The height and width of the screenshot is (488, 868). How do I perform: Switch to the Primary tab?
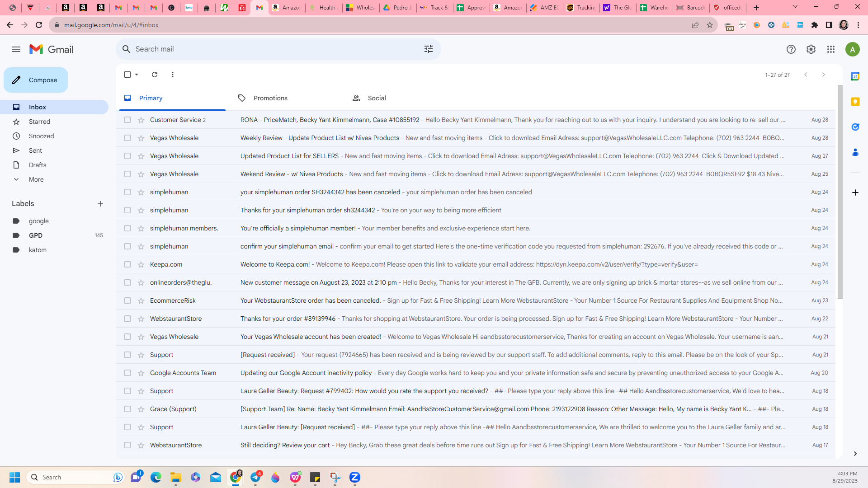pos(172,98)
